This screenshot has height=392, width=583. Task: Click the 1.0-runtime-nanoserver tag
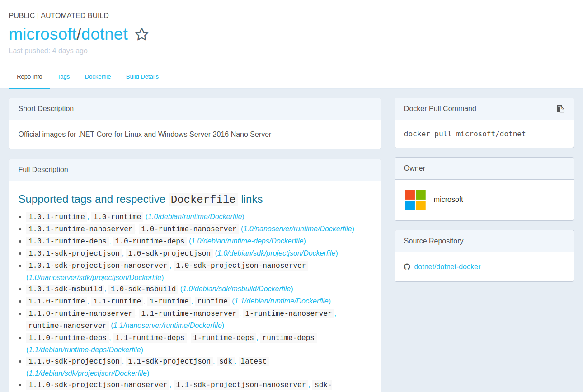[189, 229]
